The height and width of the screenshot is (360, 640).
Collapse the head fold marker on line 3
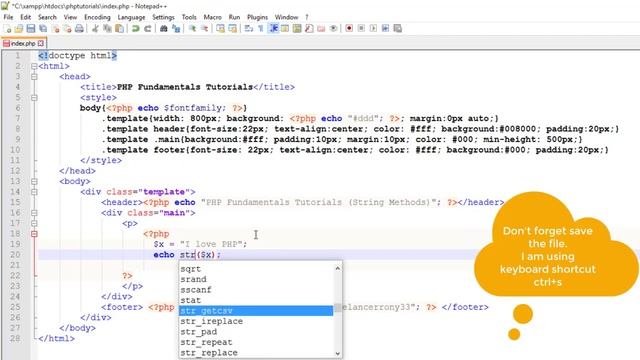point(34,77)
